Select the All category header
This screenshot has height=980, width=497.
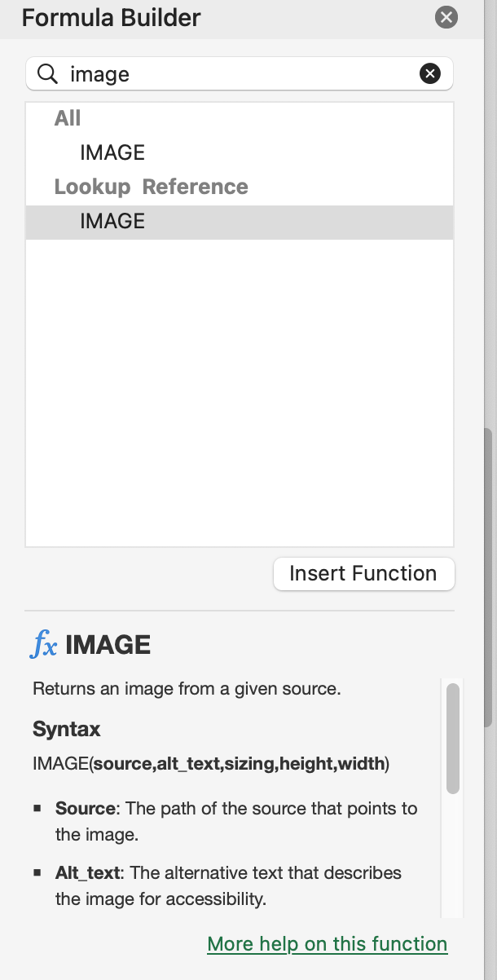pos(68,118)
